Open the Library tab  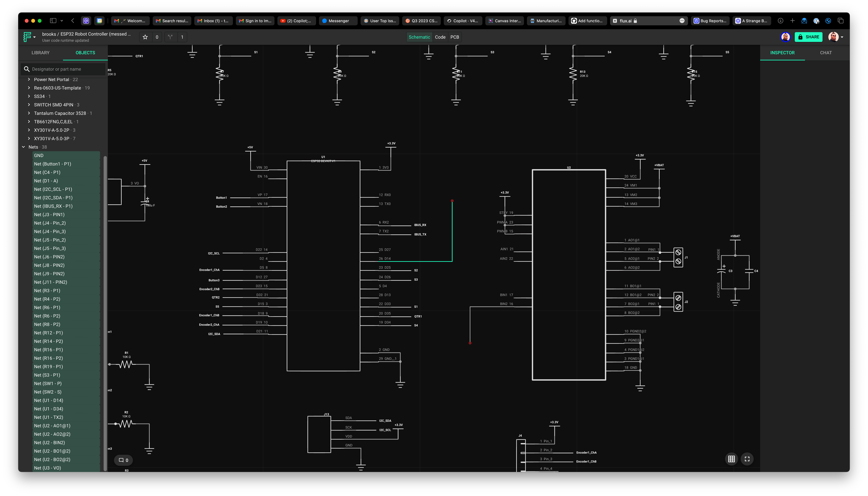41,53
